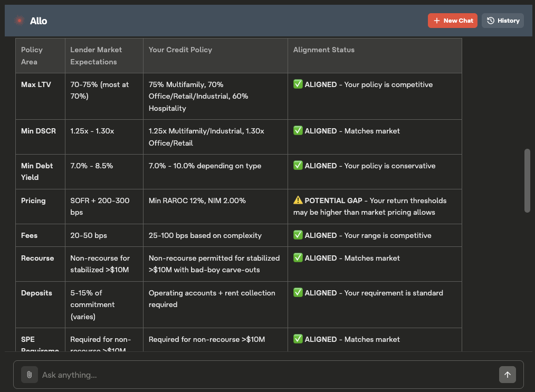Click the vertical scrollbar thumb

527,180
